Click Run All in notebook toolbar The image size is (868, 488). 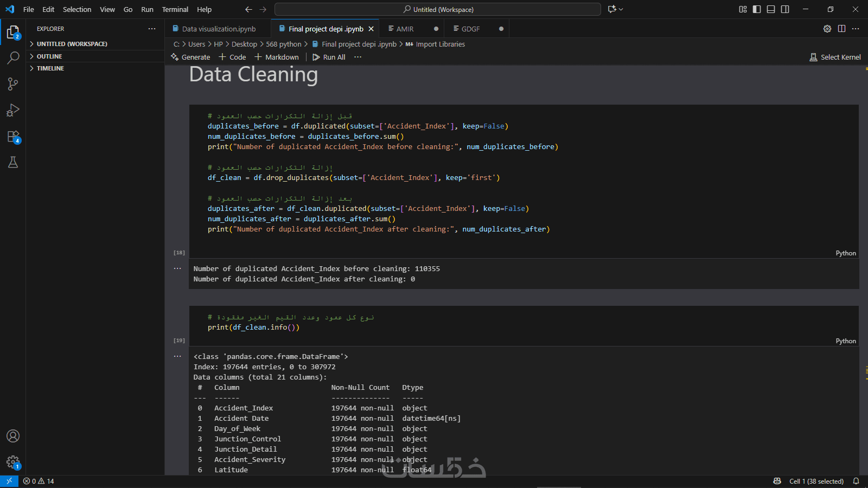tap(329, 57)
